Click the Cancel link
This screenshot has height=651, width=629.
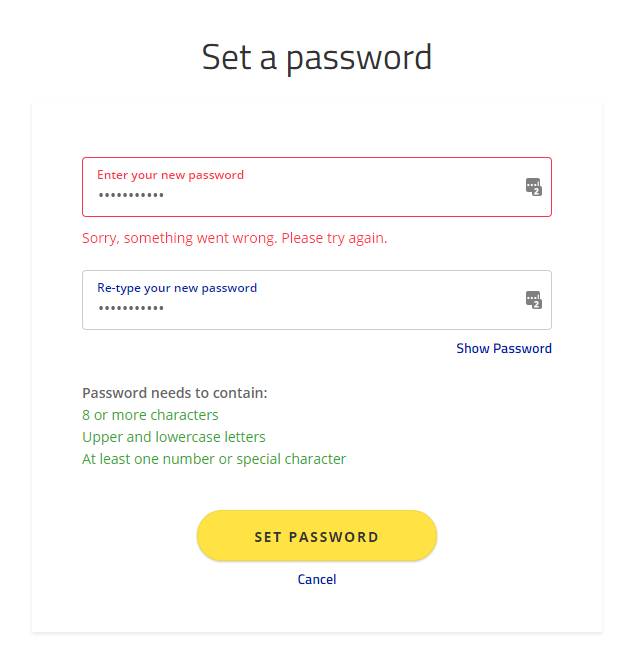pyautogui.click(x=317, y=579)
